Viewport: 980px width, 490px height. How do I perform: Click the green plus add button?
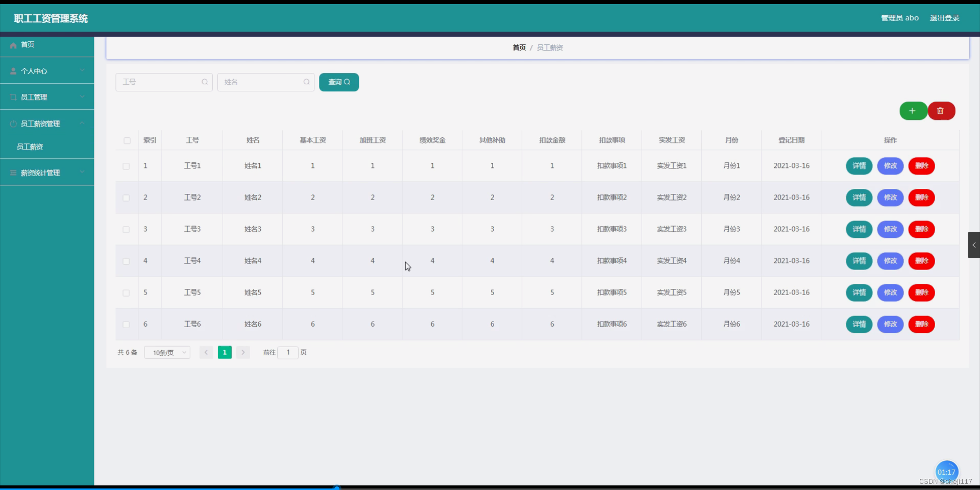(x=913, y=111)
